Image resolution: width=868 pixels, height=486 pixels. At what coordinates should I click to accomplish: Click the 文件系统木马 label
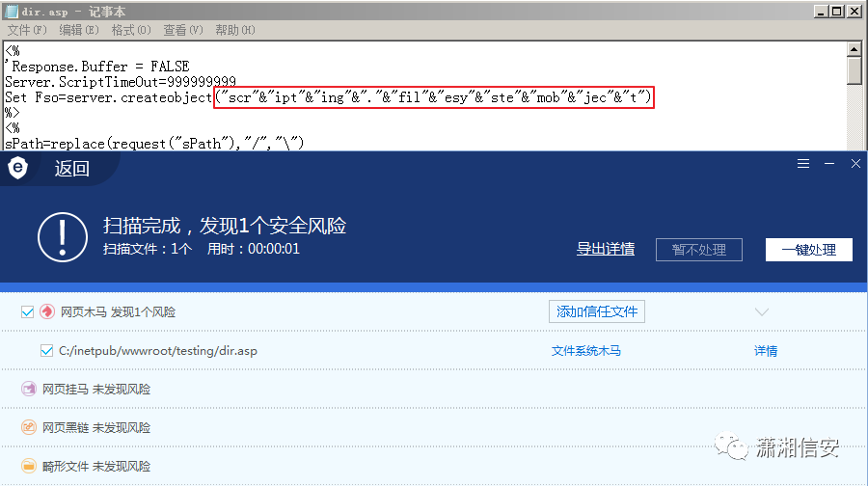[x=586, y=350]
